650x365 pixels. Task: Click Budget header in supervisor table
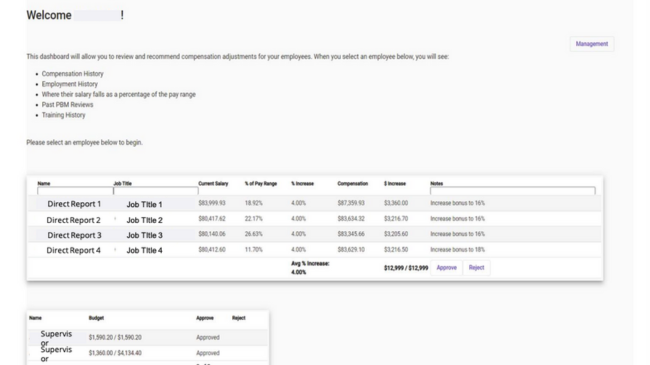(96, 318)
